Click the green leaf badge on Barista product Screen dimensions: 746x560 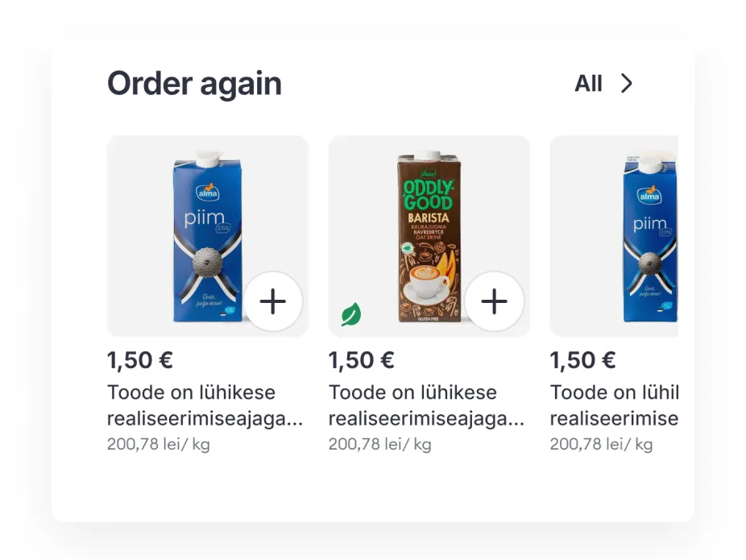point(350,314)
